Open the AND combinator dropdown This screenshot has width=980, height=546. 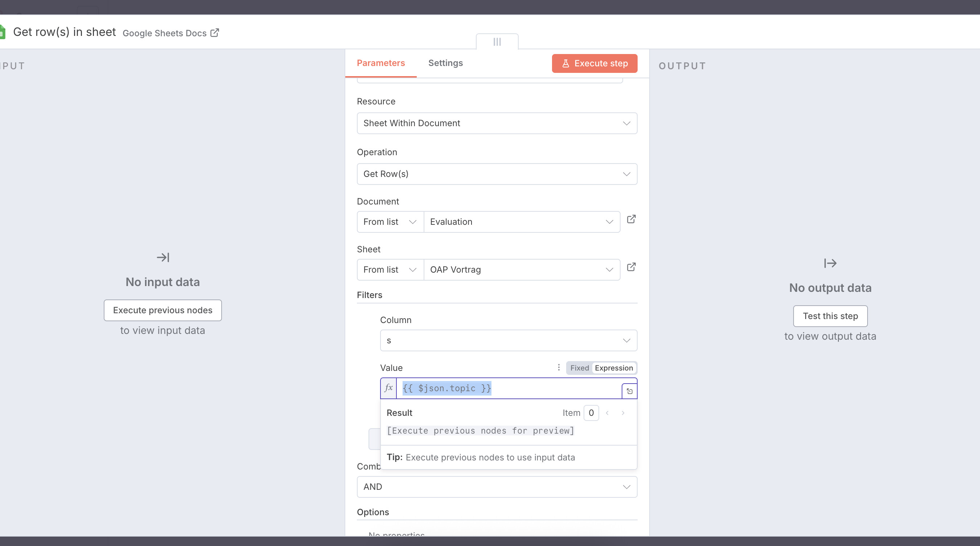coord(497,487)
